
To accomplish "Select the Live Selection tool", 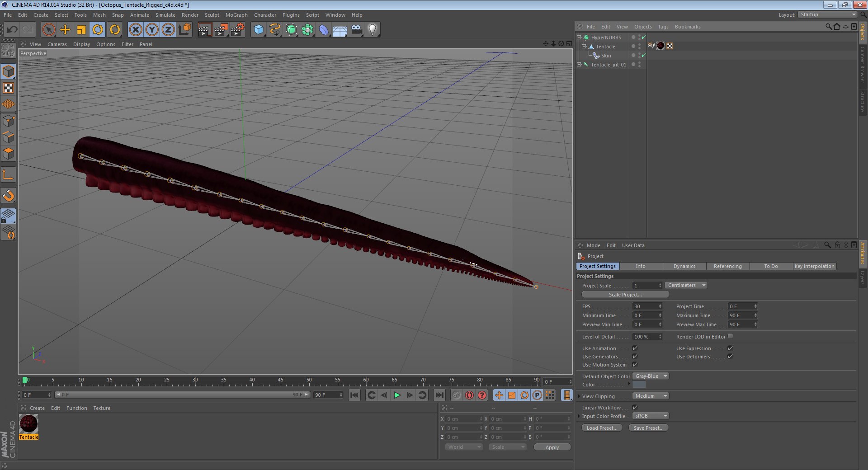I will coord(48,30).
